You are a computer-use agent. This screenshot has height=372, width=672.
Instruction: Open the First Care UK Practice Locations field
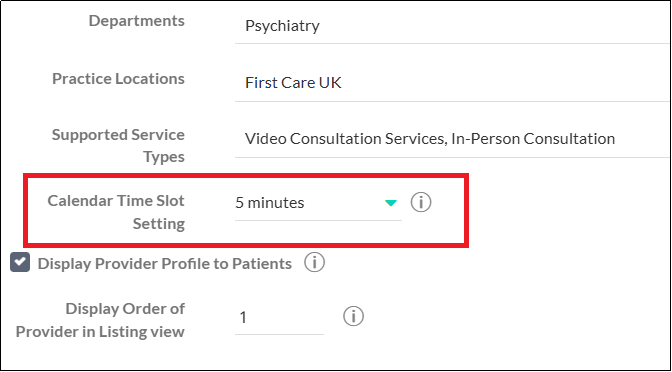coord(452,83)
